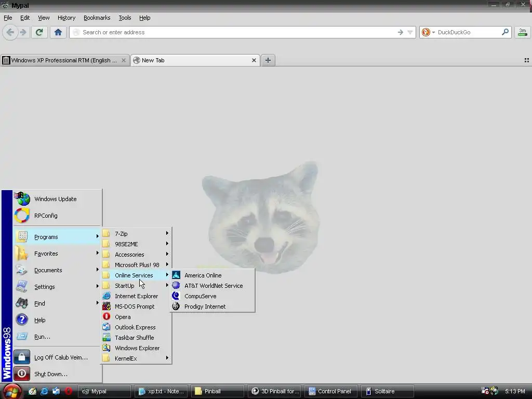The width and height of the screenshot is (532, 399).
Task: Close the Windows XP Professional RTM tab
Action: (x=124, y=60)
